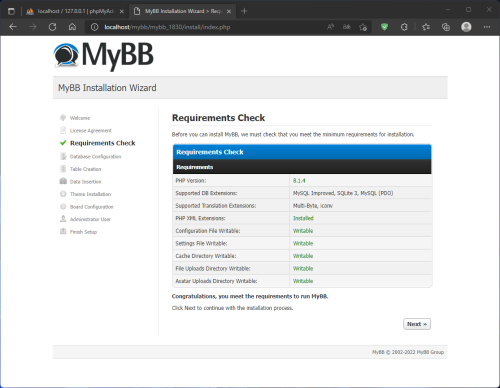The height and width of the screenshot is (388, 500).
Task: View site information icon in address bar
Action: (95, 27)
